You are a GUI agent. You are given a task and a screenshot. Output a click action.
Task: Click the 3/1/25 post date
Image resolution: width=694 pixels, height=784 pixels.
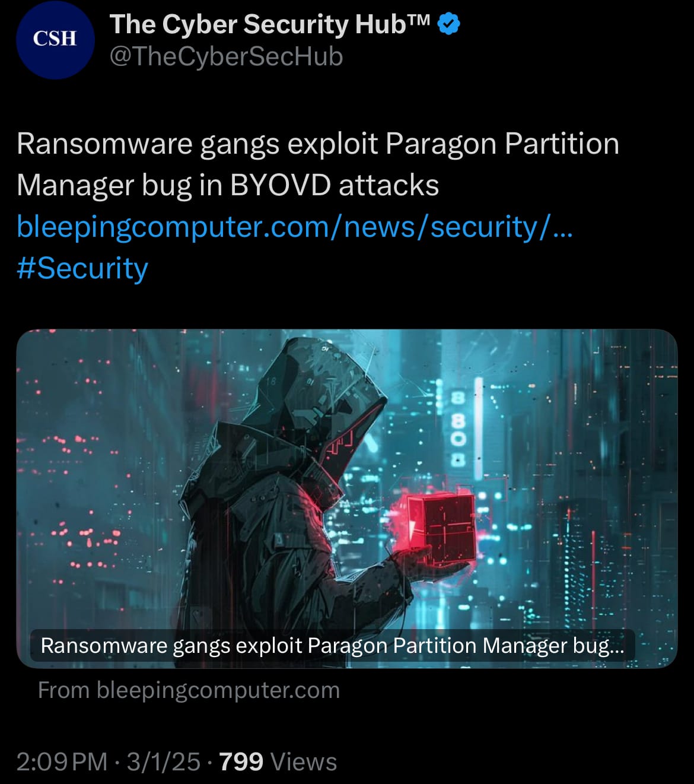click(164, 761)
